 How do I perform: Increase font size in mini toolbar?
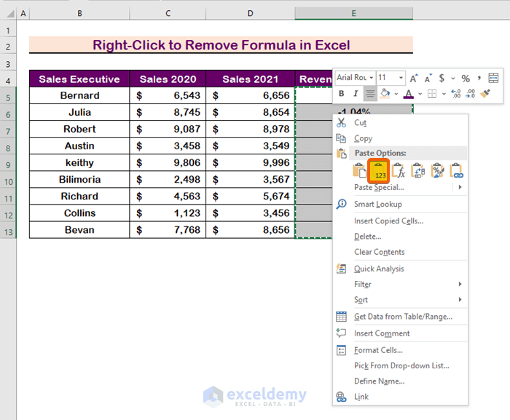click(414, 78)
